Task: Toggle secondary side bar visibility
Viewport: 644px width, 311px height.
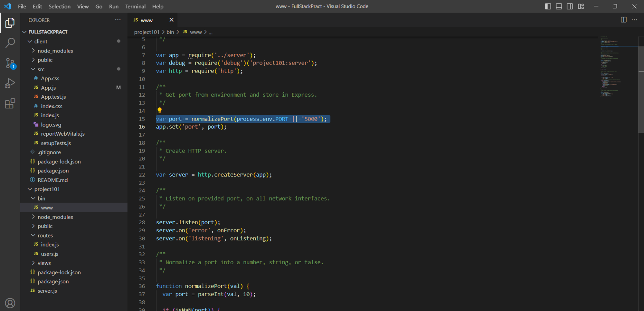Action: click(x=570, y=6)
